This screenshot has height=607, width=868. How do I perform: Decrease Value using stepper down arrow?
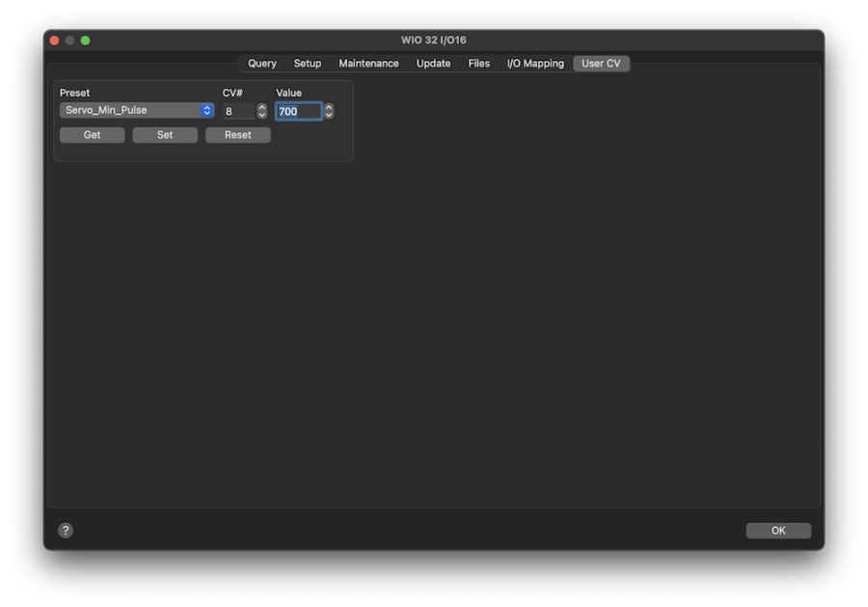point(329,116)
